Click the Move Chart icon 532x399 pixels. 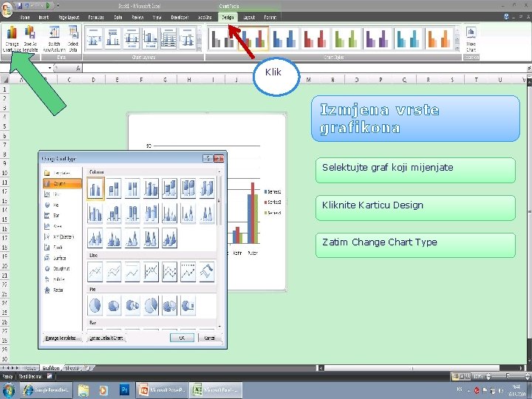click(471, 38)
